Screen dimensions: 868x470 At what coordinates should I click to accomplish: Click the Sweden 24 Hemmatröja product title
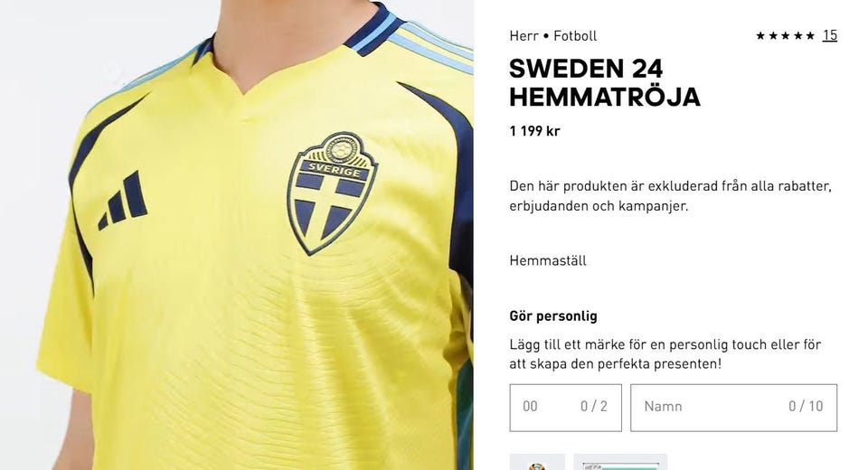(x=605, y=83)
